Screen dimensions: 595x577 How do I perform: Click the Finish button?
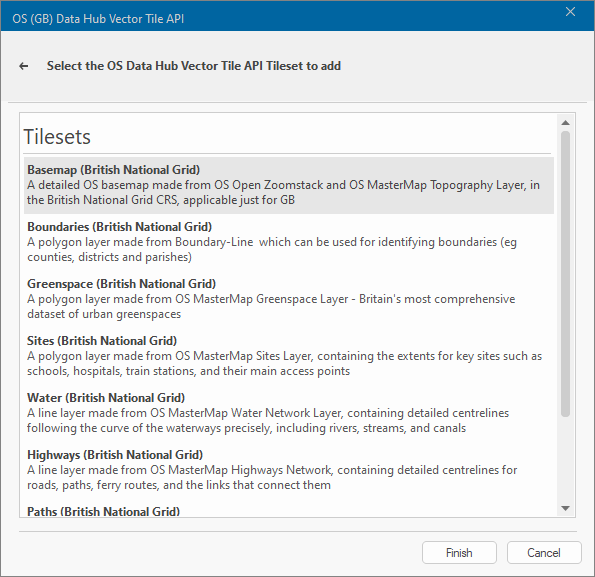pos(459,552)
